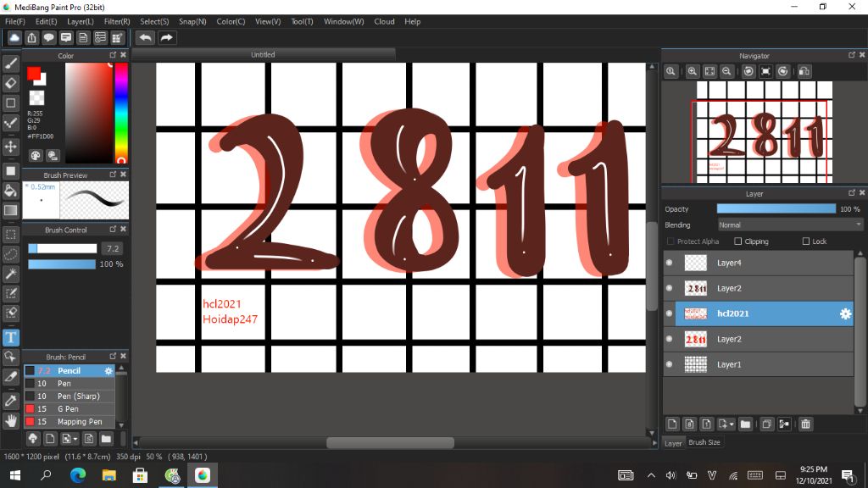The height and width of the screenshot is (488, 868).
Task: Click fit to window in the Navigator
Action: [709, 71]
